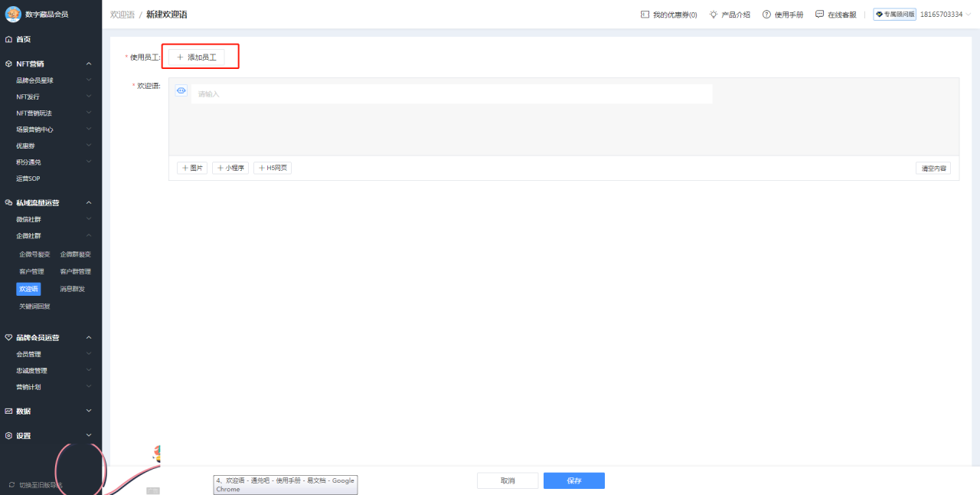The height and width of the screenshot is (495, 980).
Task: Collapse the NFT营销 sidebar section
Action: [88, 63]
